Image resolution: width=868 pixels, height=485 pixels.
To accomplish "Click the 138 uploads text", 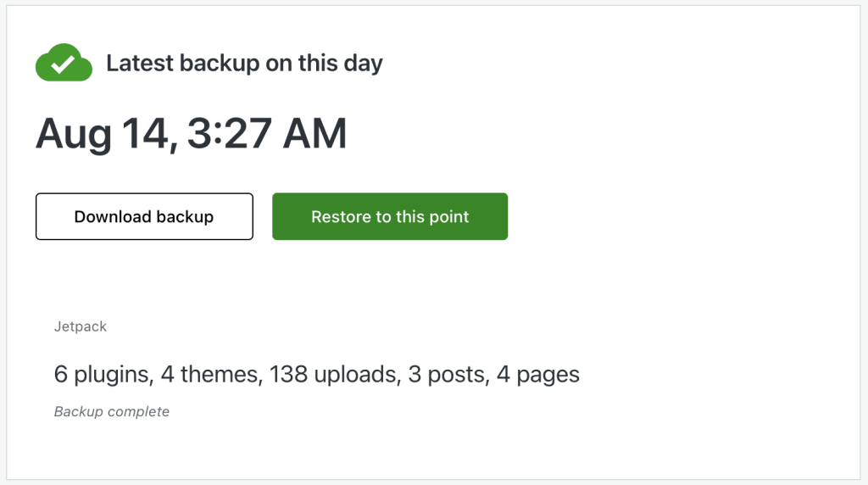I will pos(335,374).
